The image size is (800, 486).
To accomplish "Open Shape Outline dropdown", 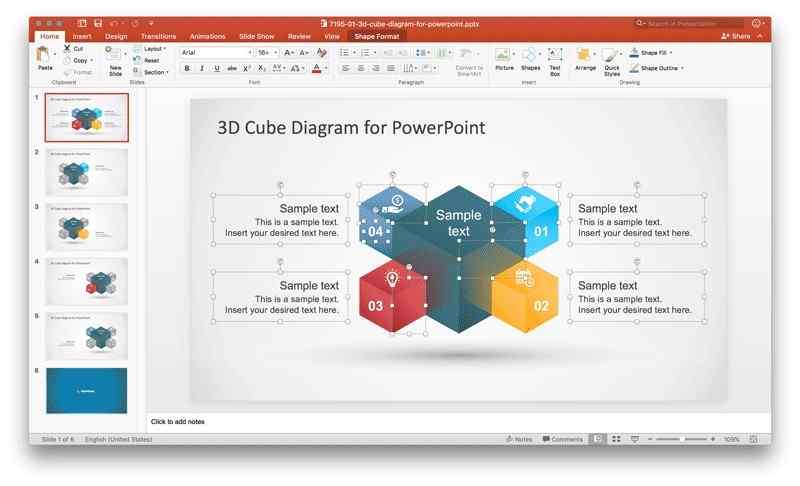I will tap(656, 68).
